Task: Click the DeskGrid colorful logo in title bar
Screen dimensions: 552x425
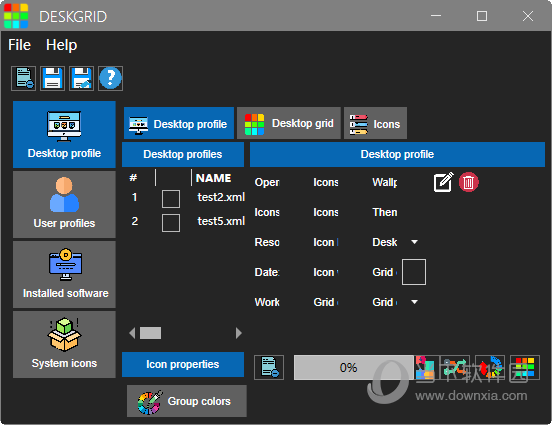Action: pyautogui.click(x=16, y=16)
